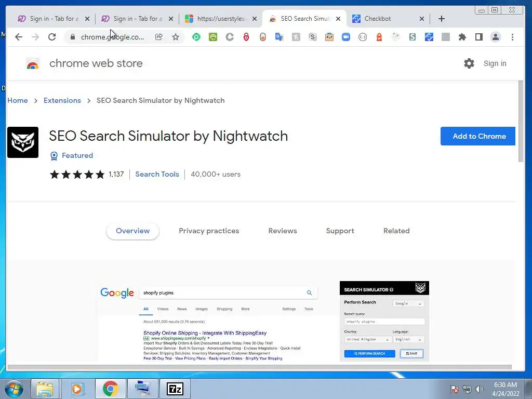Open the blue Checkbot extension icon
This screenshot has height=399, width=532.
(429, 37)
